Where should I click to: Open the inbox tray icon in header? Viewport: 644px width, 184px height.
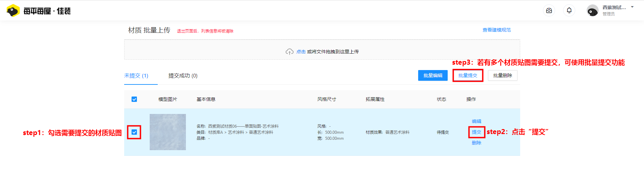coord(549,11)
